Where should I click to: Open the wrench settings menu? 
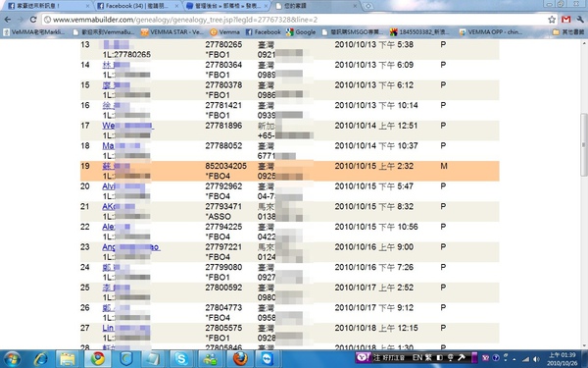pos(580,20)
